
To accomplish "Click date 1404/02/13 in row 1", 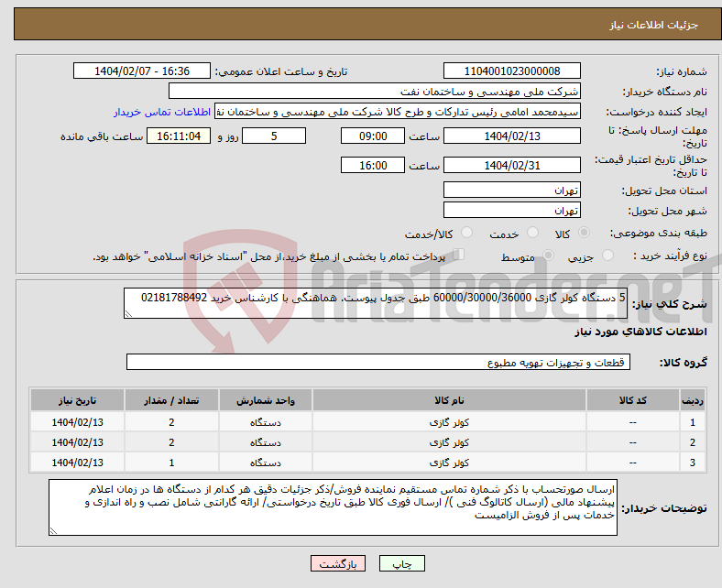I will (77, 422).
